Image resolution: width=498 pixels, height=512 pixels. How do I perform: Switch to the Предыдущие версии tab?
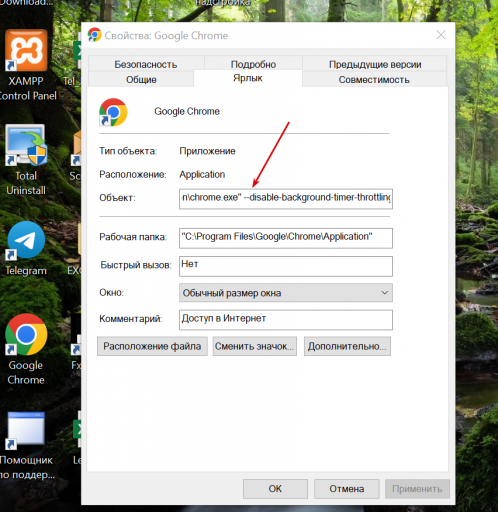375,64
